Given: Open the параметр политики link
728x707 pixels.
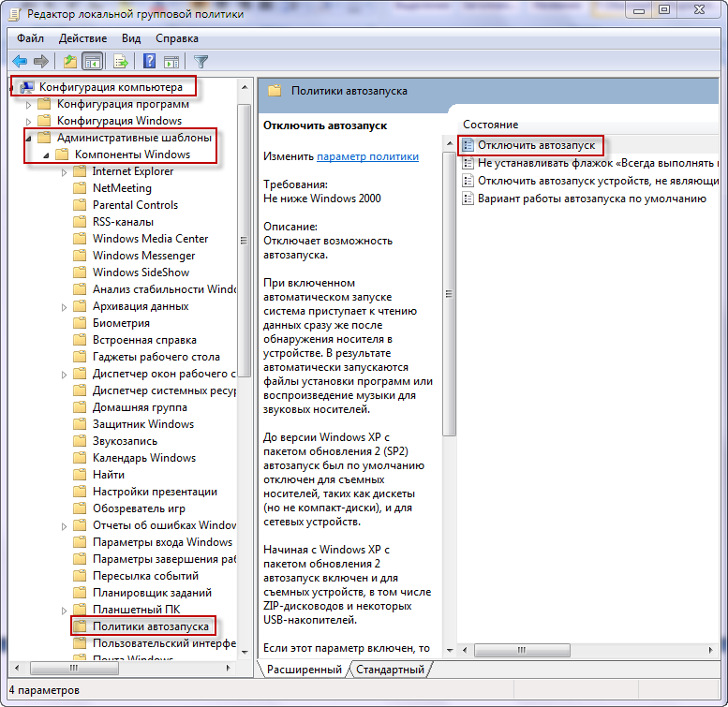Looking at the screenshot, I should [367, 156].
